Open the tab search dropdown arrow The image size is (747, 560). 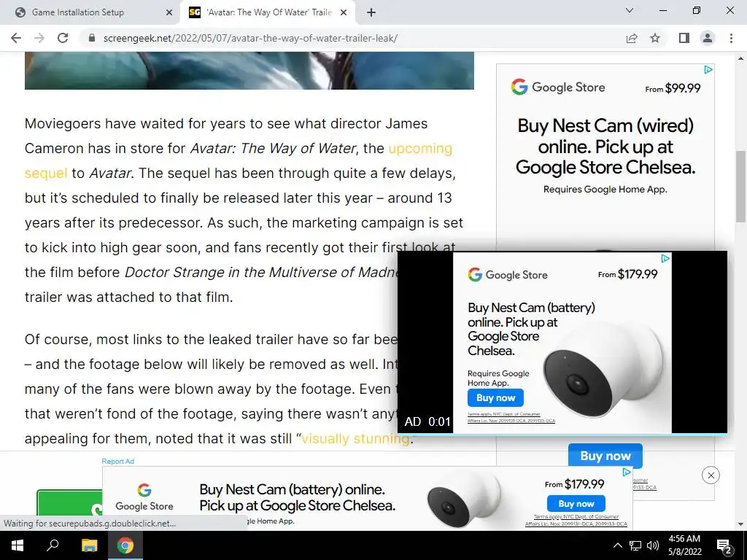point(630,10)
